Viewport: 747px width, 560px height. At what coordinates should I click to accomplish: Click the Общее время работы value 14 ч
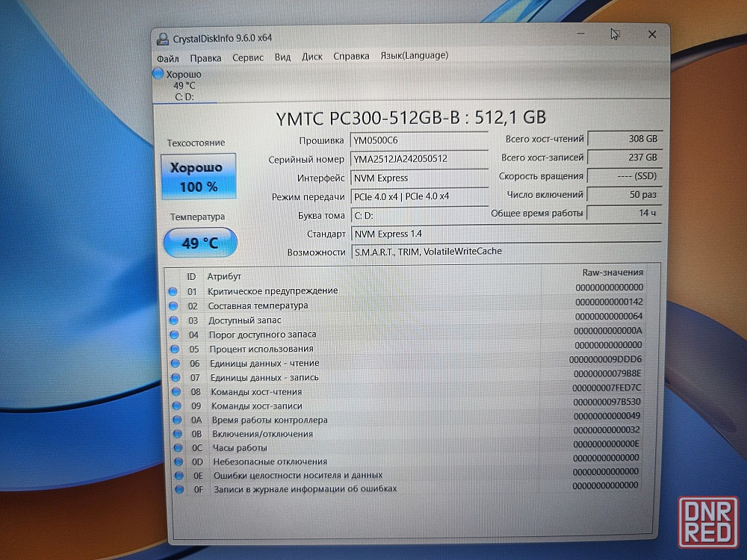[624, 213]
